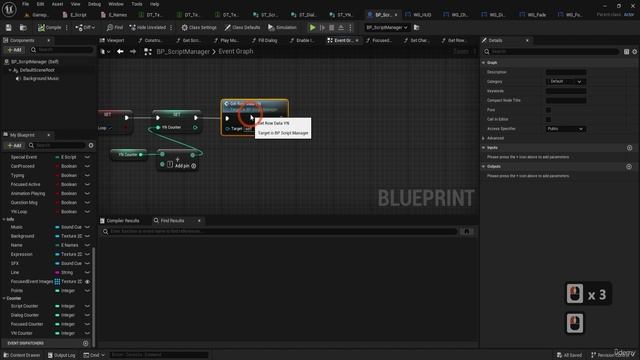Collapse the DefaultSceneRoot tree item
This screenshot has height=360, width=640.
[x=10, y=70]
